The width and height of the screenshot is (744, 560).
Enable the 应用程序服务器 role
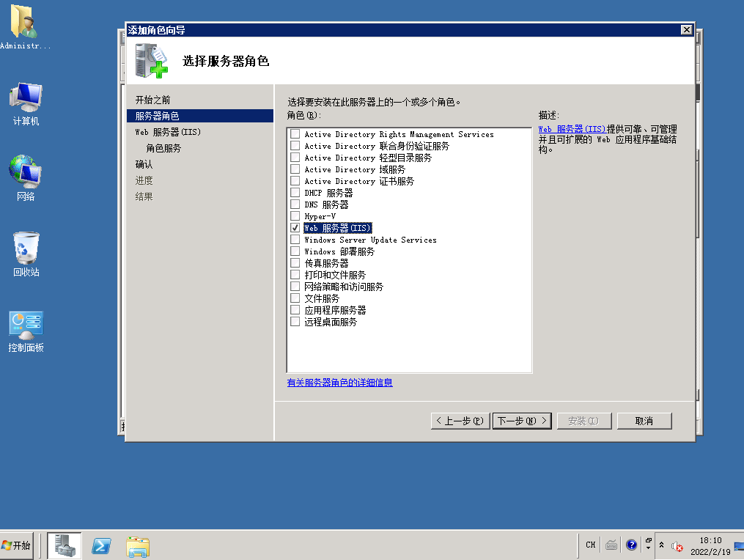coord(295,310)
